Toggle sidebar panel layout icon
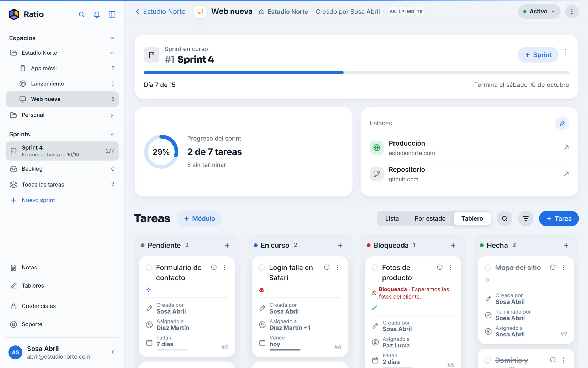588x368 pixels. (112, 14)
